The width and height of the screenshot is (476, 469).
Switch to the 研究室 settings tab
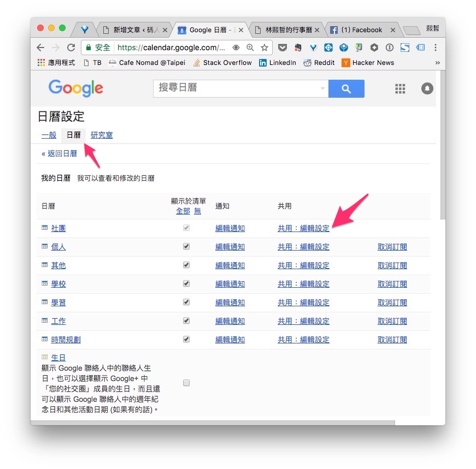click(102, 135)
